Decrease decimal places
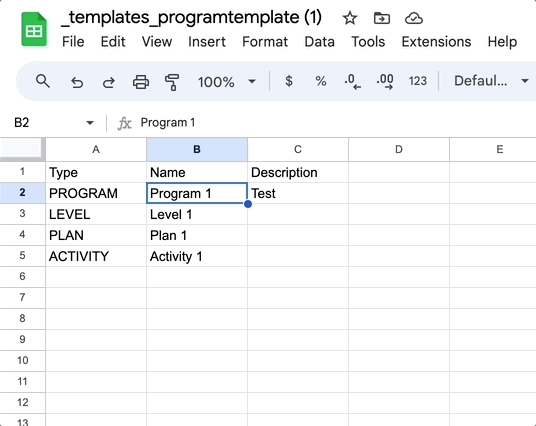Viewport: 536px width, 426px height. click(352, 82)
